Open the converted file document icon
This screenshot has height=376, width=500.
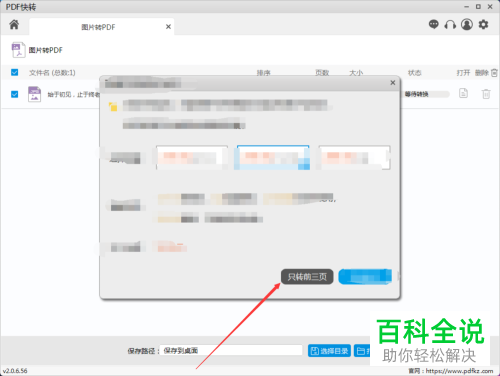point(463,93)
